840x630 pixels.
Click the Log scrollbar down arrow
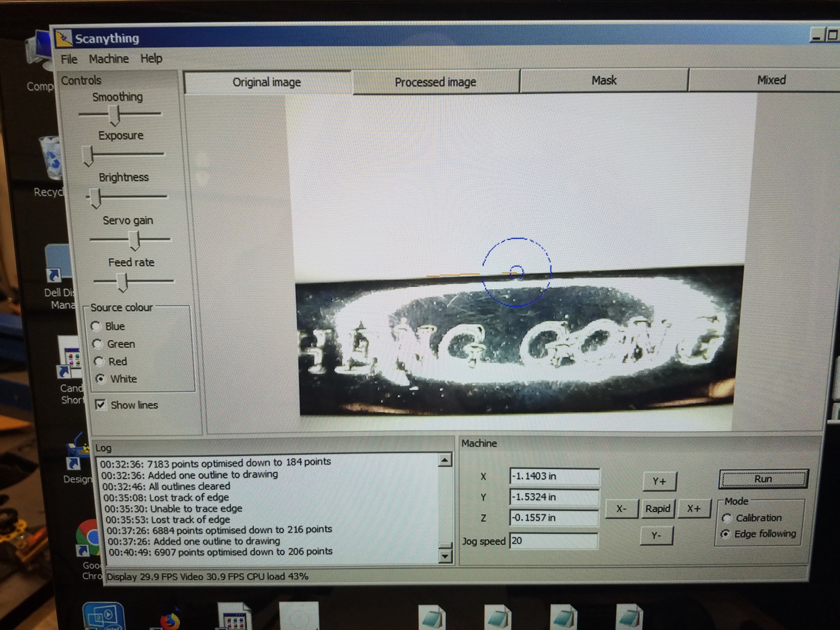tap(445, 556)
